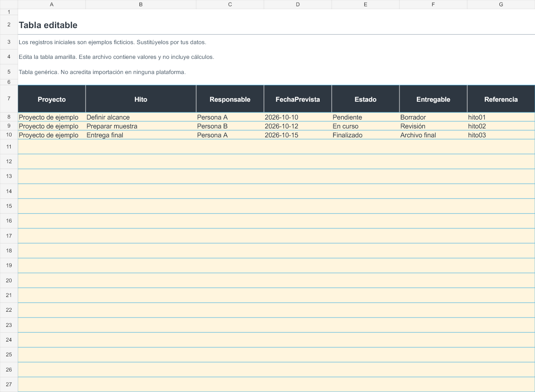
Task: Select the 'En curso' status cell
Action: pyautogui.click(x=366, y=126)
